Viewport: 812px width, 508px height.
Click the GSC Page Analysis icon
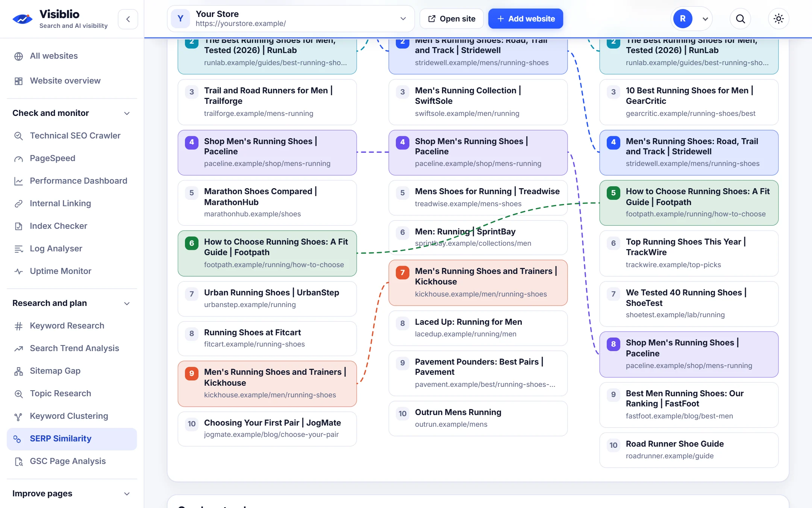tap(18, 462)
